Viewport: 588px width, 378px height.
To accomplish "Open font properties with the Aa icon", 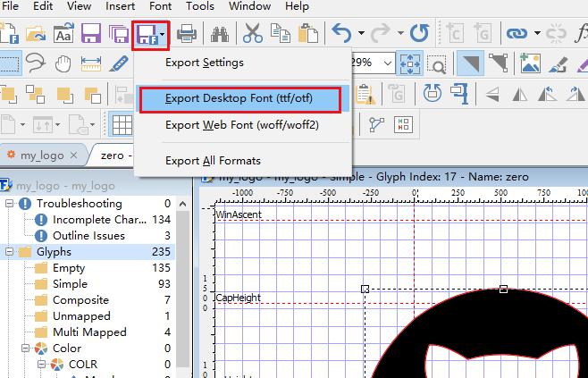I will 63,33.
